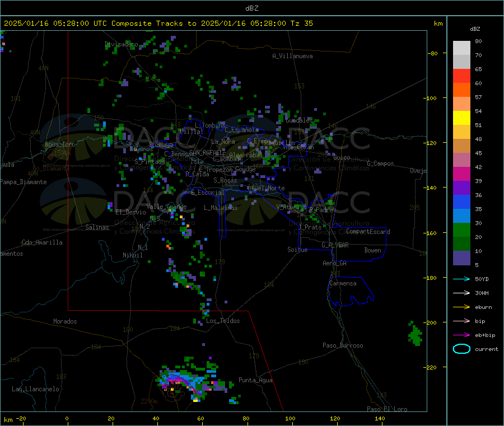Click the S_Rosas map label
The image size is (504, 426).
pos(225,180)
